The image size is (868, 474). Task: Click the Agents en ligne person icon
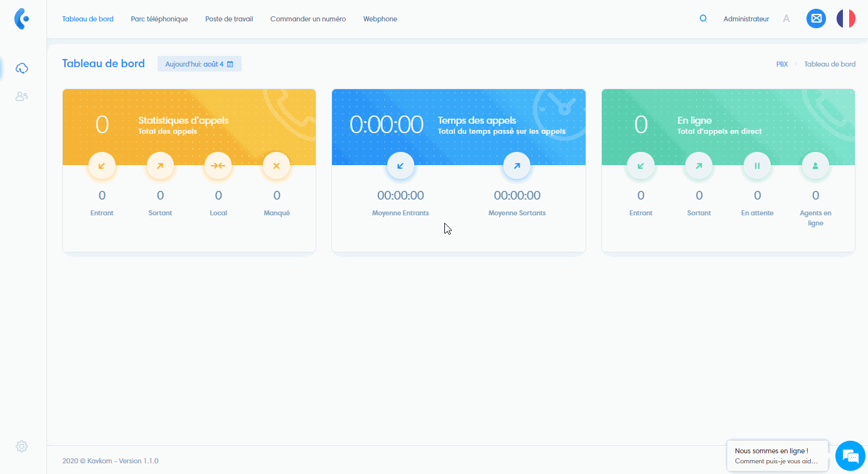click(815, 166)
